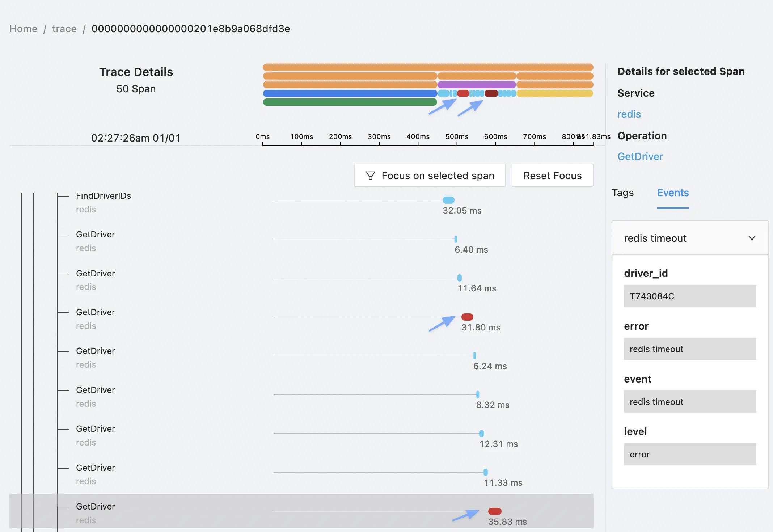Click the error field value redis timeout

pos(690,349)
